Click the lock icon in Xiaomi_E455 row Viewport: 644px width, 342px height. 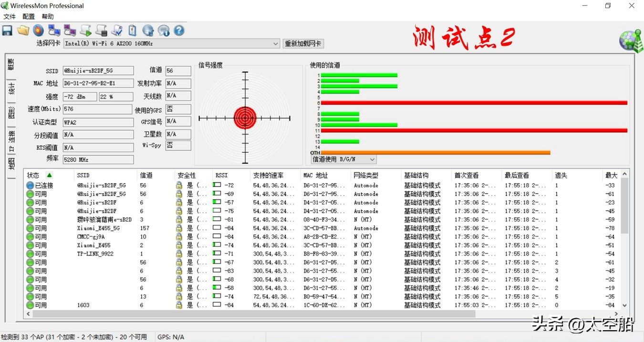click(x=179, y=245)
